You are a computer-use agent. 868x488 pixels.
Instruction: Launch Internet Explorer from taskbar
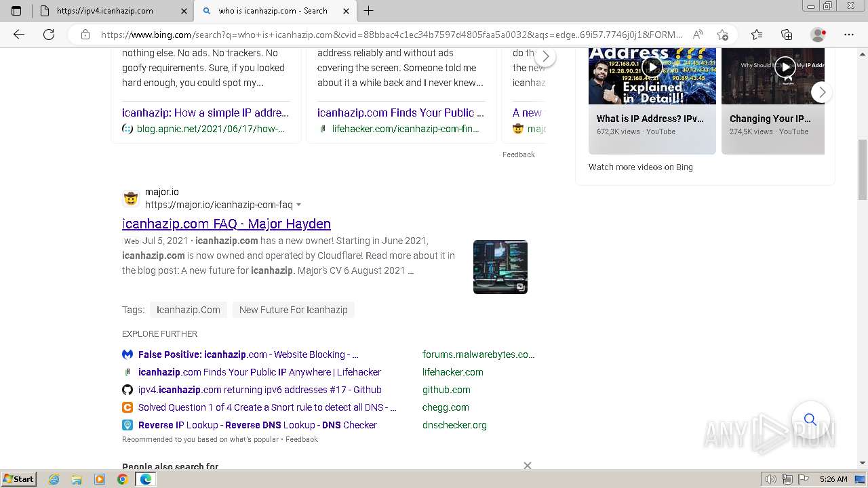[54, 479]
